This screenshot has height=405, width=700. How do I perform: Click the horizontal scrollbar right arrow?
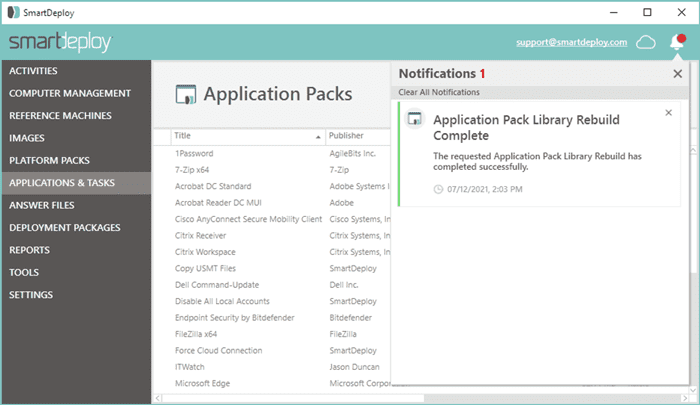(685, 398)
